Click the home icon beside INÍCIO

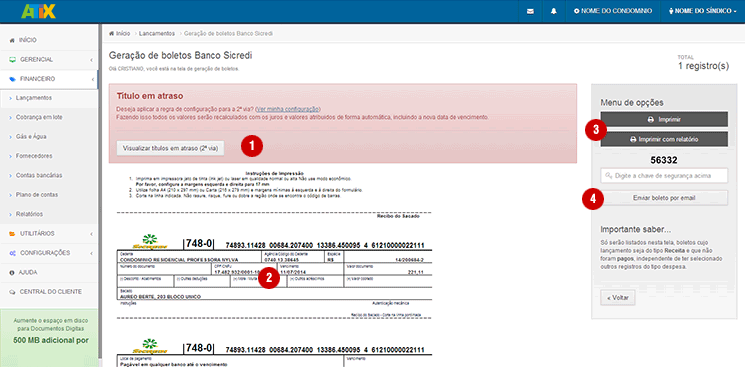(12, 40)
